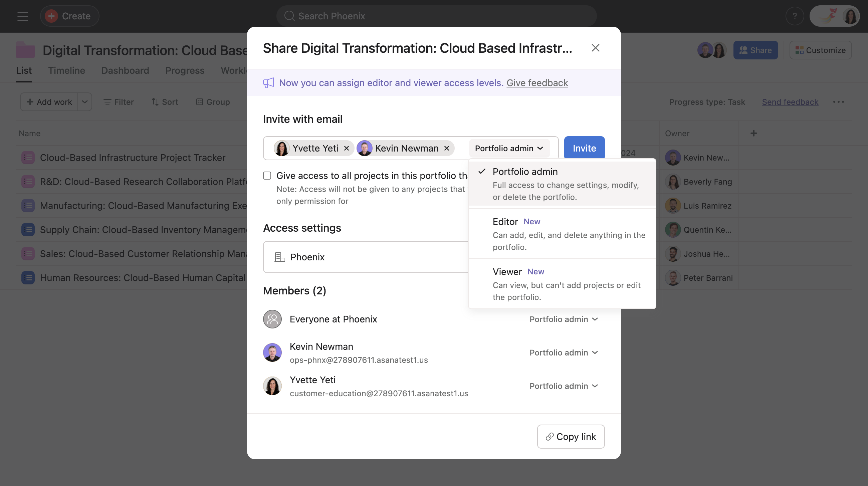Click the Everyone at Phoenix group avatar
Screen dimensions: 868x486
click(x=272, y=319)
